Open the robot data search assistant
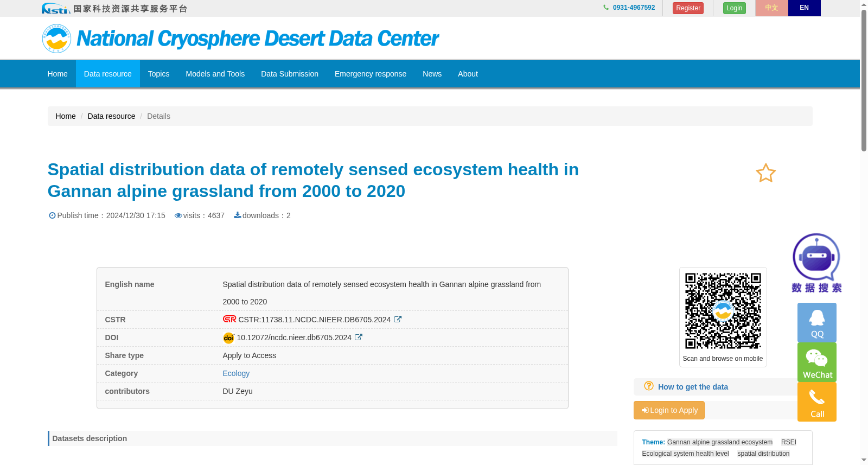Viewport: 868px width, 465px height. pos(816,263)
